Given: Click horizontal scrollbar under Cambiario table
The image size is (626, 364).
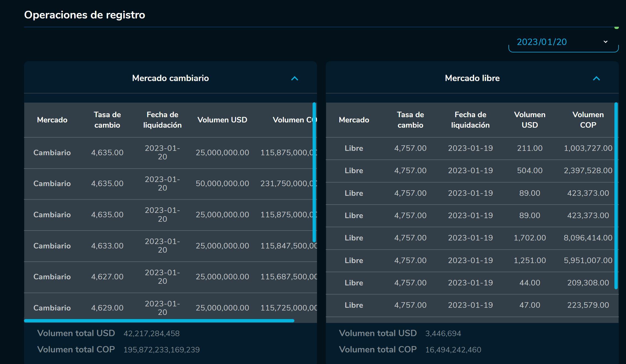Looking at the screenshot, I should point(159,321).
